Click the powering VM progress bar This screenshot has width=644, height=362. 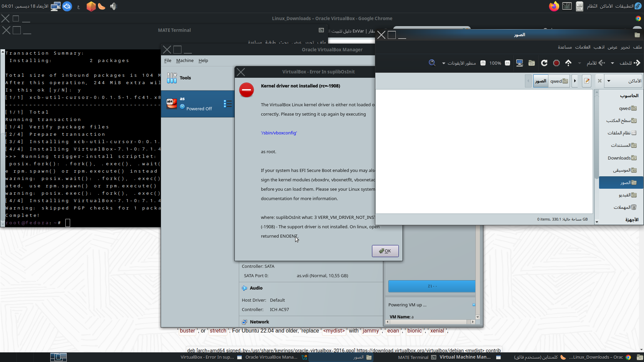(x=432, y=286)
